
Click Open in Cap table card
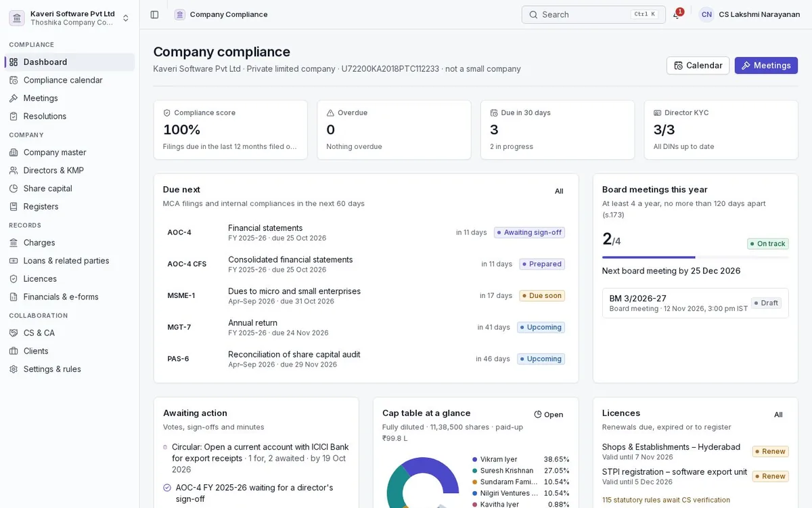coord(549,415)
